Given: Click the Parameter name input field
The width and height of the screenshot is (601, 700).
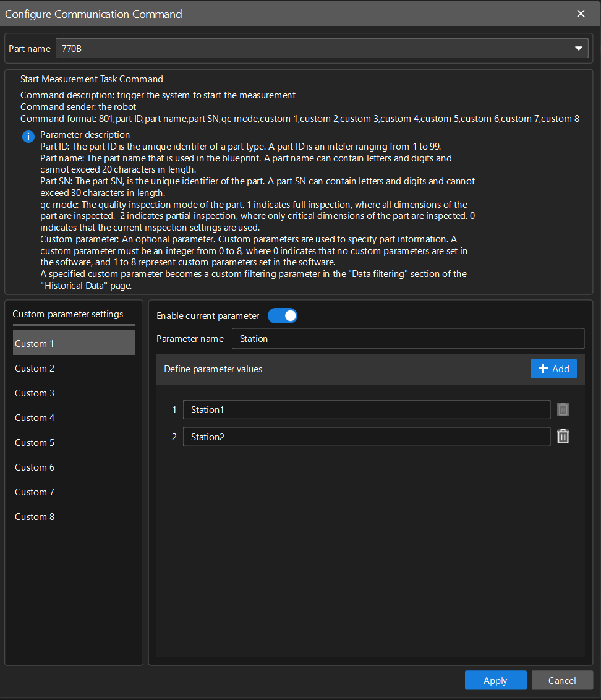Looking at the screenshot, I should pos(408,338).
